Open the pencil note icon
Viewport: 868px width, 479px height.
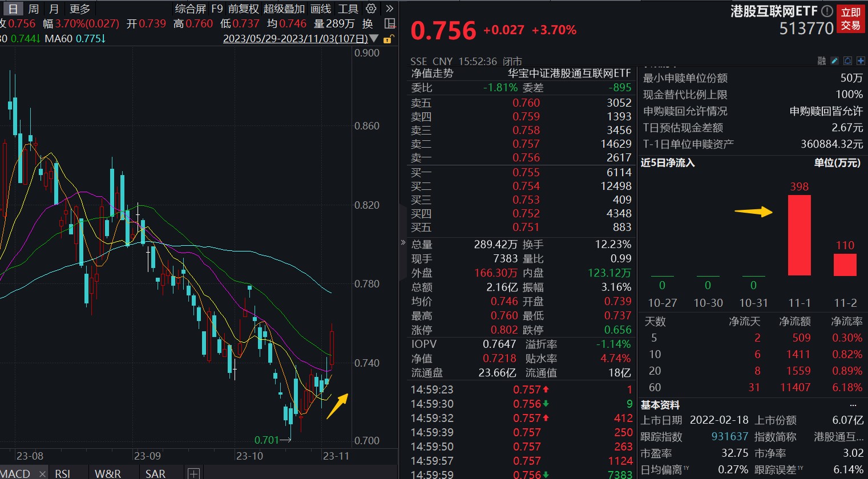coord(834,61)
